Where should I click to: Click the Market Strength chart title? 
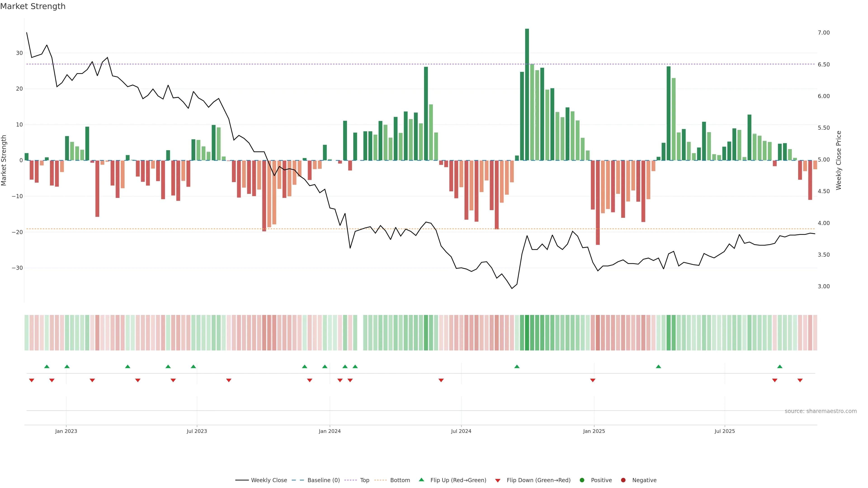pyautogui.click(x=33, y=6)
